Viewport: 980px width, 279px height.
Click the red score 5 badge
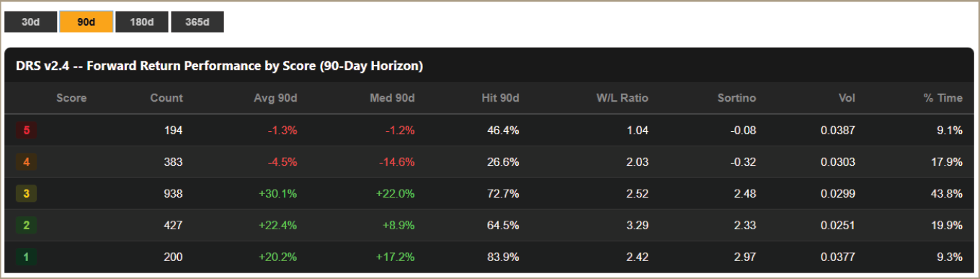click(27, 130)
